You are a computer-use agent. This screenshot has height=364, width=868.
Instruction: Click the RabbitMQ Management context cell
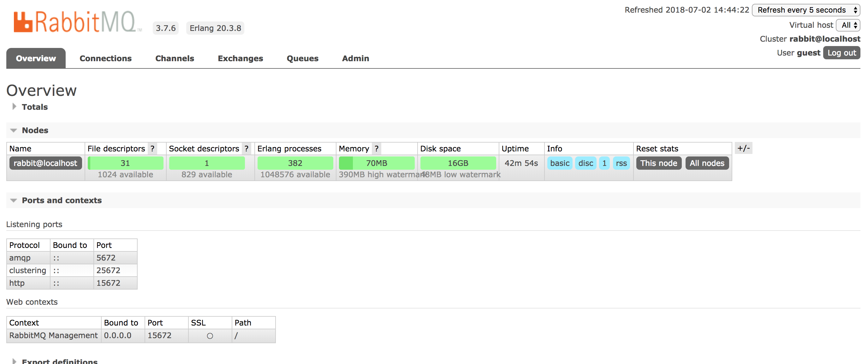pos(54,335)
